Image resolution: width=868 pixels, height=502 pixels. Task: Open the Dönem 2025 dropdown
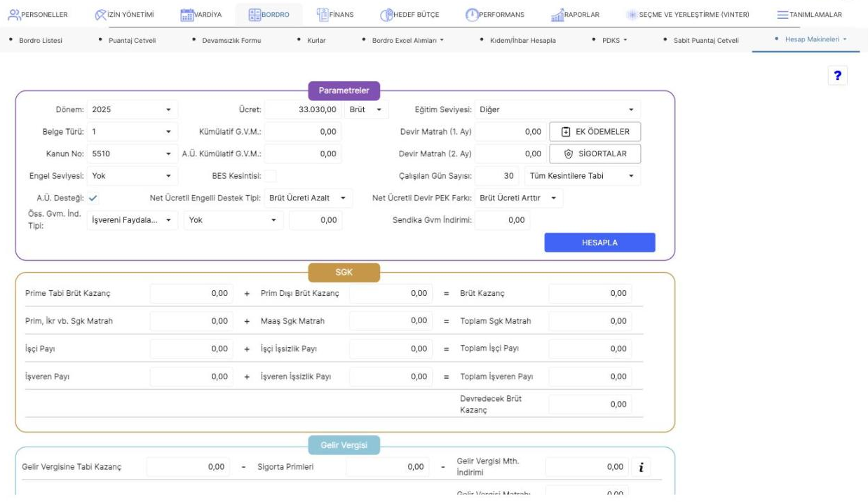tap(133, 109)
